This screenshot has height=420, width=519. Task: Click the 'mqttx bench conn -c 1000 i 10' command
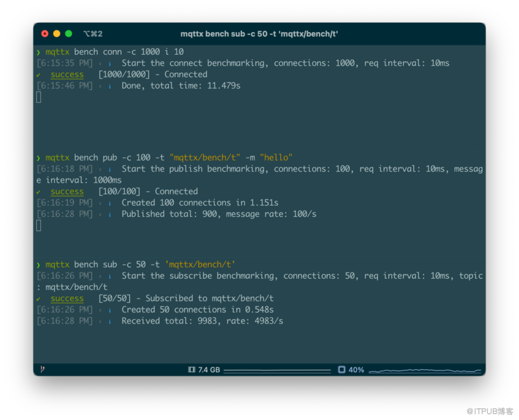(114, 52)
